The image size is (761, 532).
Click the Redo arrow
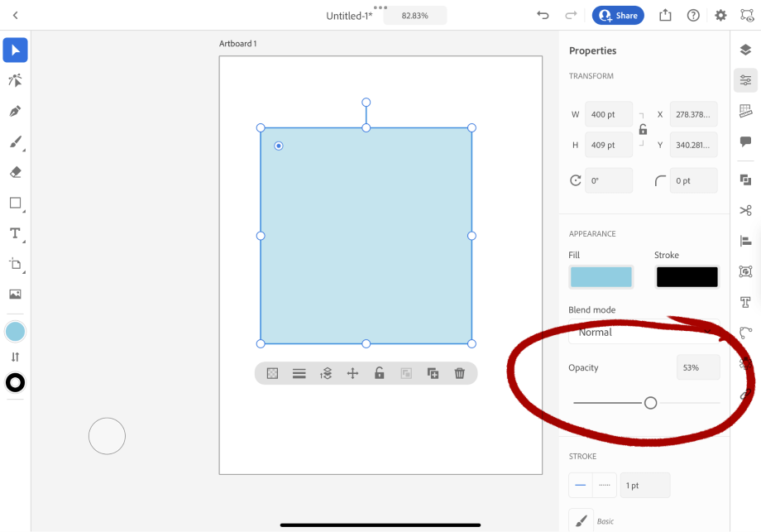(x=571, y=15)
